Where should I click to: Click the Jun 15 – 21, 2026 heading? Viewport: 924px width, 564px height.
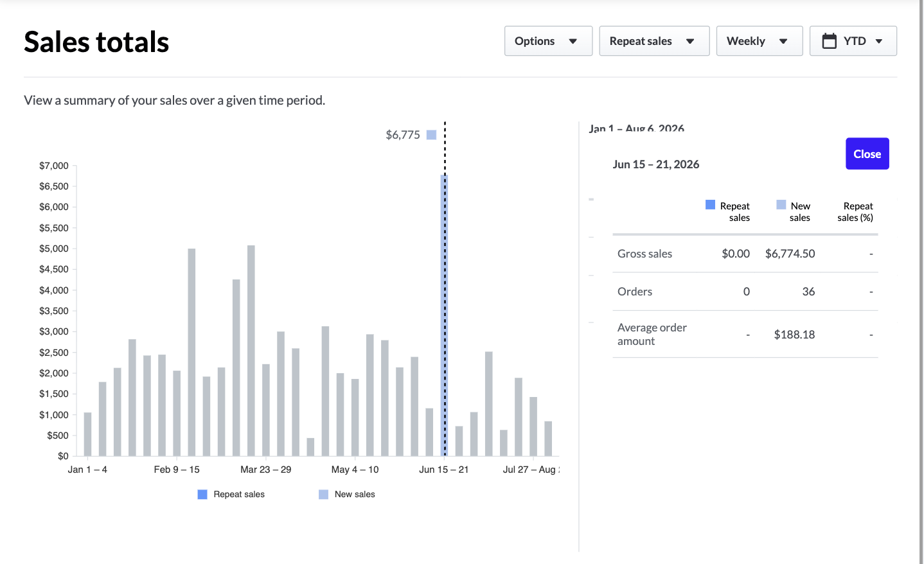pyautogui.click(x=656, y=164)
